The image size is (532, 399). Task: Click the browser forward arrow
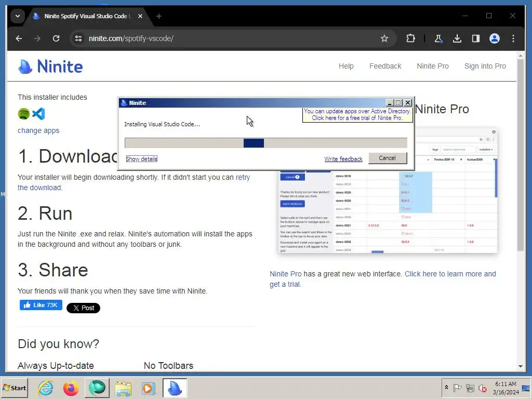click(37, 38)
